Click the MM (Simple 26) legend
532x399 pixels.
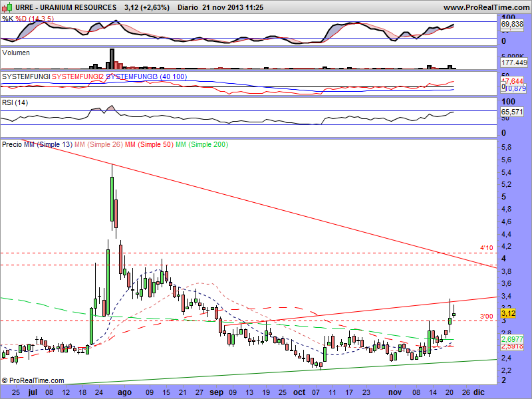click(x=98, y=144)
